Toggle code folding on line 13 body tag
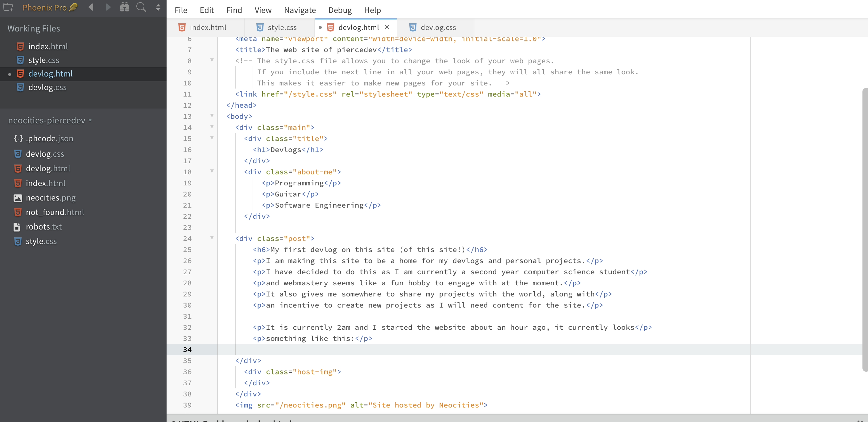 point(212,116)
